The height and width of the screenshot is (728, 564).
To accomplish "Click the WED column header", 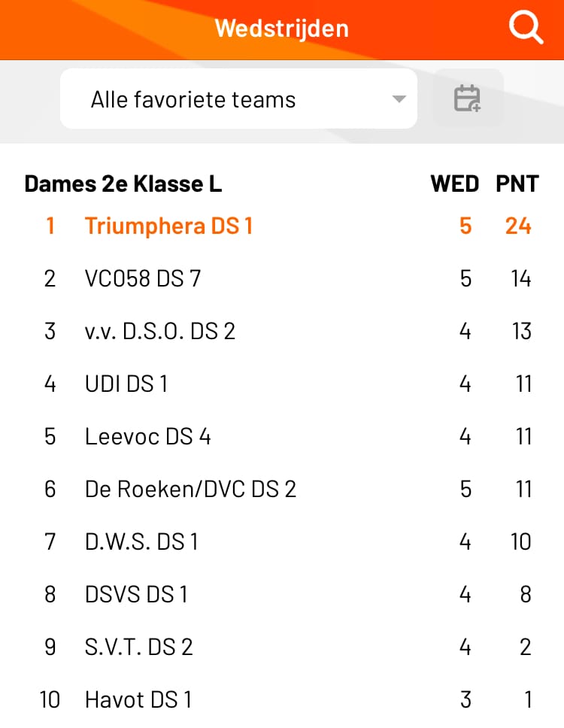I will 455,184.
